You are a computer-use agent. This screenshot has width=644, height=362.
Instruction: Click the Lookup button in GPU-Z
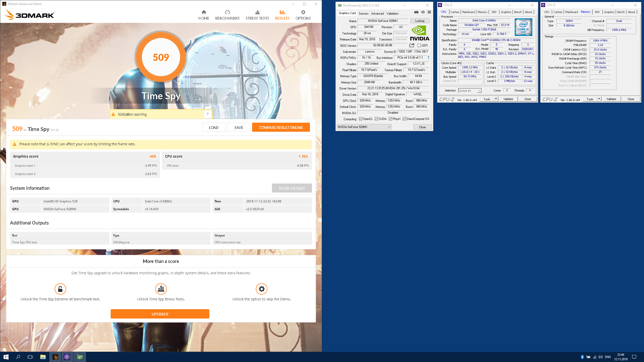tap(420, 21)
